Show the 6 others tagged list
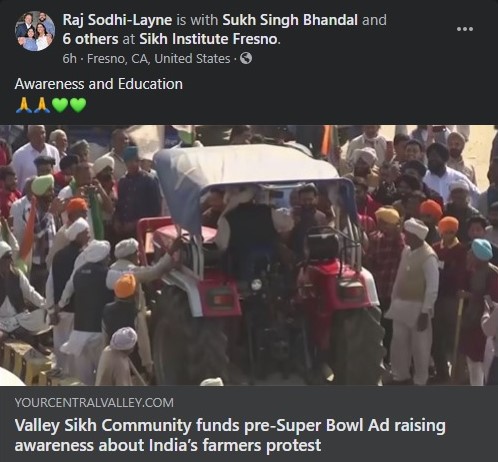Viewport: 498px width, 462px height. tap(90, 39)
